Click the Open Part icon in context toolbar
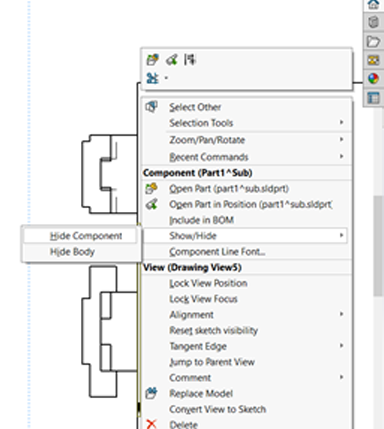Image resolution: width=384 pixels, height=429 pixels. [153, 60]
